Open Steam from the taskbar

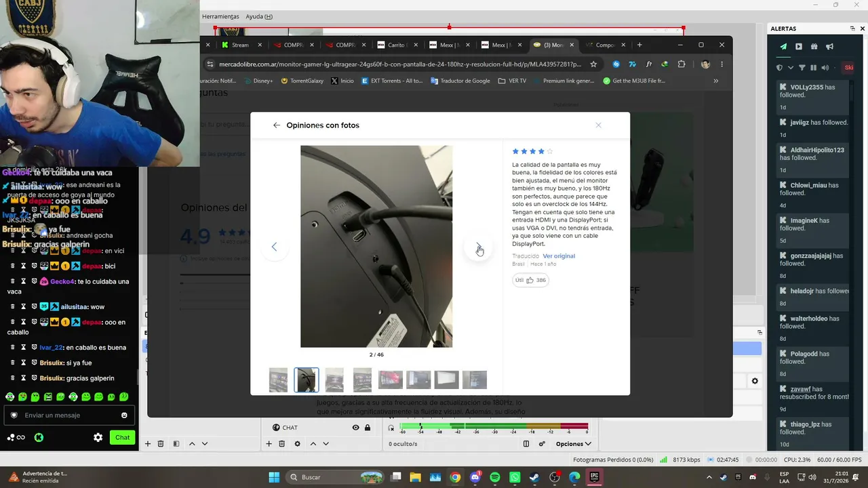point(534,477)
